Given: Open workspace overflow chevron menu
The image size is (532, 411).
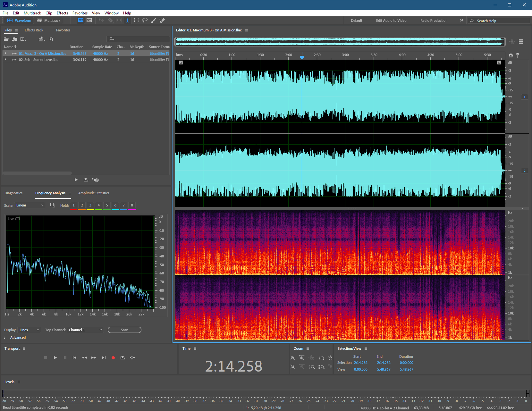Looking at the screenshot, I should point(462,20).
